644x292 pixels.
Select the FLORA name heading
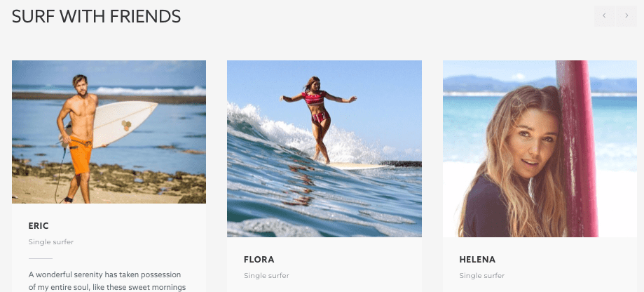(x=259, y=260)
